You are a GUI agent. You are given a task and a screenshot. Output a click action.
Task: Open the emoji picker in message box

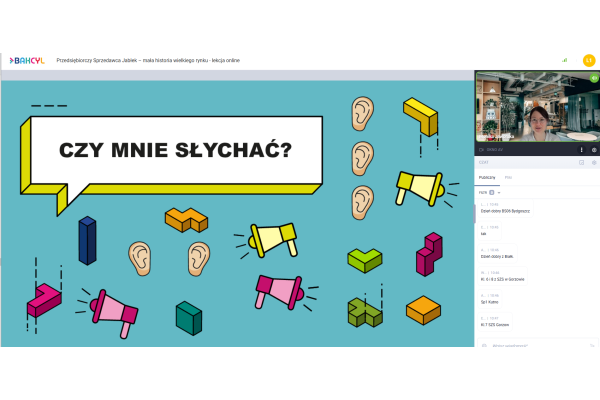pyautogui.click(x=484, y=345)
